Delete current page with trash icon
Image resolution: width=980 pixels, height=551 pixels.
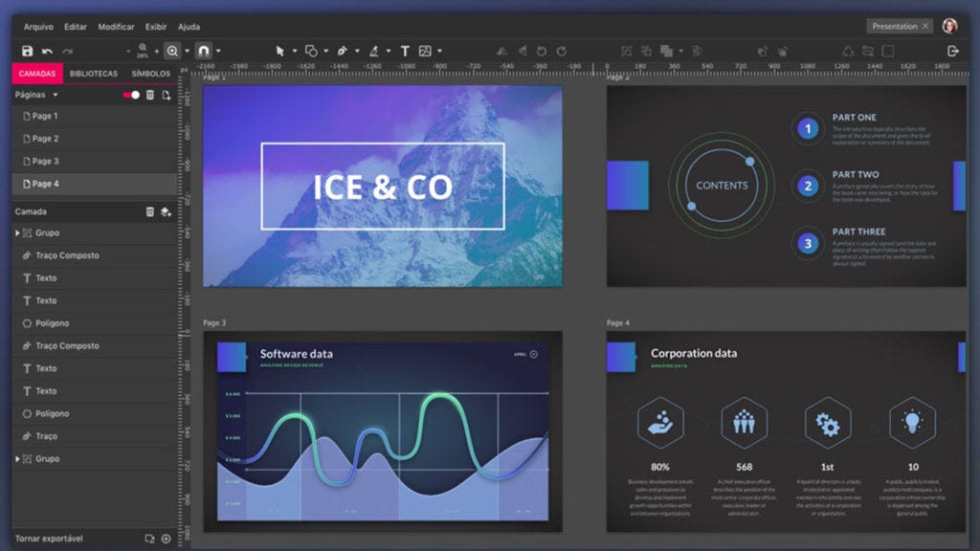150,95
